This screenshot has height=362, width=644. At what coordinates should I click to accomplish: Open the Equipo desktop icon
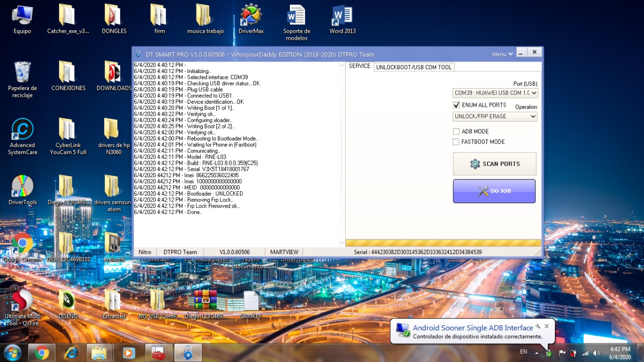[x=22, y=19]
